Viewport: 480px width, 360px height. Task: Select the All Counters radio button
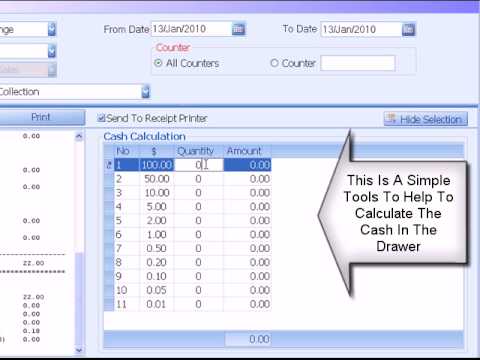tap(158, 63)
